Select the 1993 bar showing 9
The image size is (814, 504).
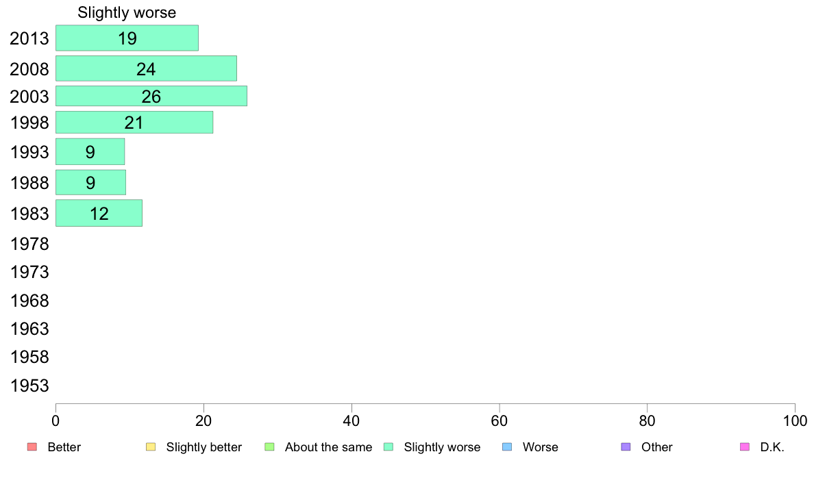[90, 151]
